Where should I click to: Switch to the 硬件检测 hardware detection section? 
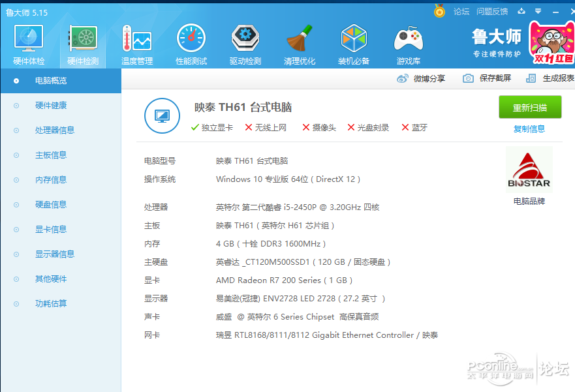[x=83, y=45]
